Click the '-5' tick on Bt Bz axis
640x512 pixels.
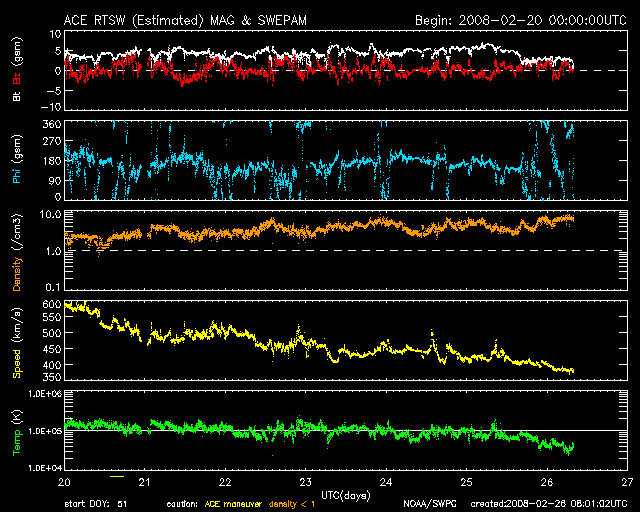53,91
